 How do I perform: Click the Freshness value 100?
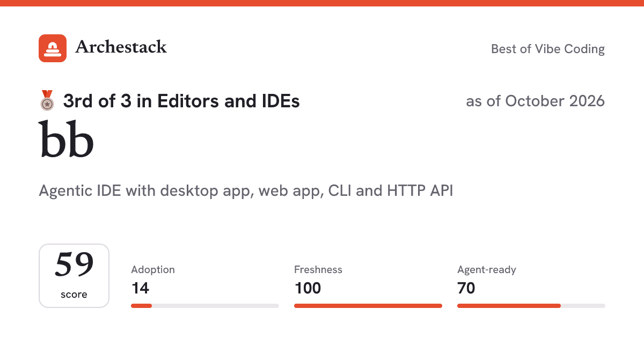coord(308,288)
